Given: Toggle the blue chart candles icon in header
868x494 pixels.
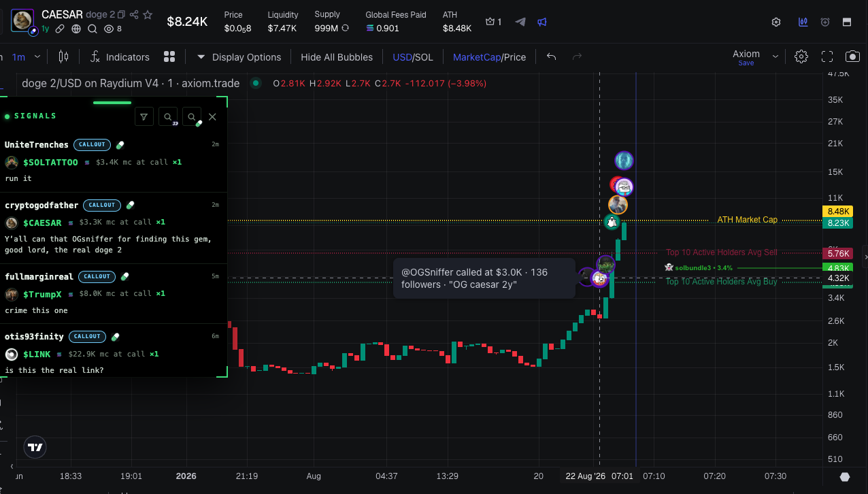Looking at the screenshot, I should (x=803, y=22).
